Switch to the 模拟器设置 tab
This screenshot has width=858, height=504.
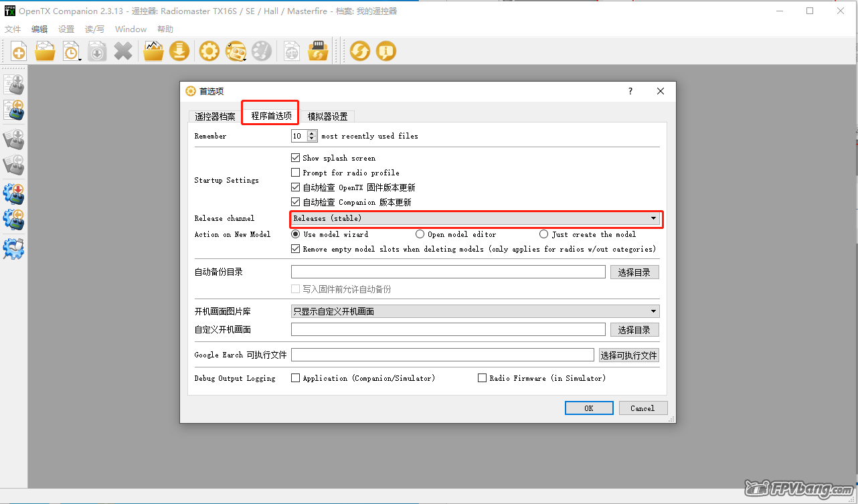click(327, 116)
